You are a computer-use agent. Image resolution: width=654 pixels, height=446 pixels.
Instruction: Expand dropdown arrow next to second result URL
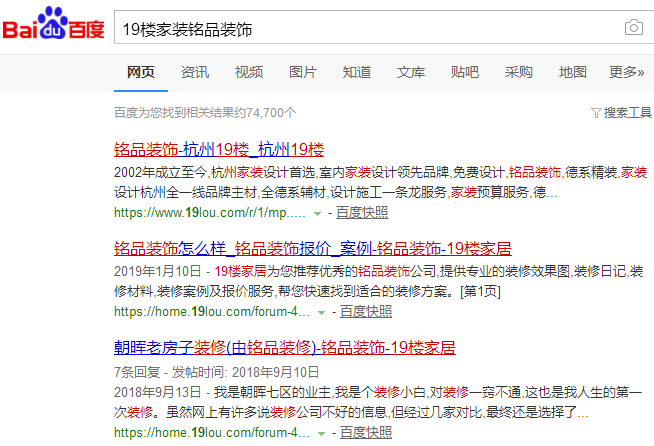click(x=321, y=312)
